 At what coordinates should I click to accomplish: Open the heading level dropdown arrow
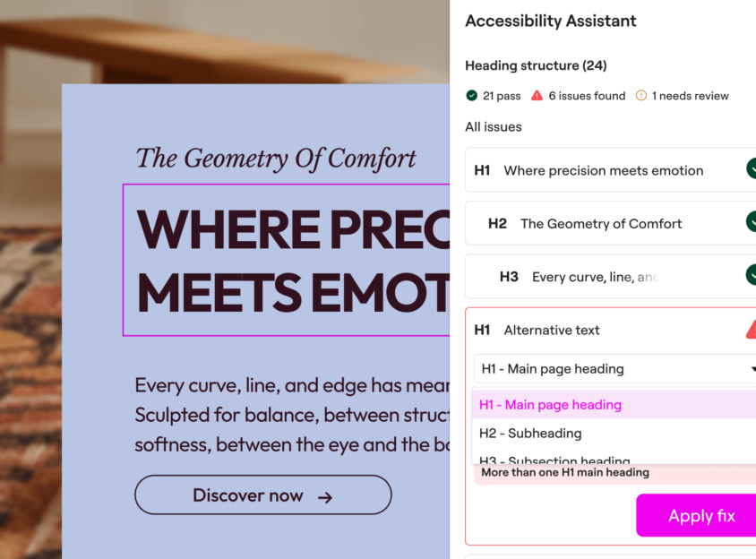[x=751, y=369]
